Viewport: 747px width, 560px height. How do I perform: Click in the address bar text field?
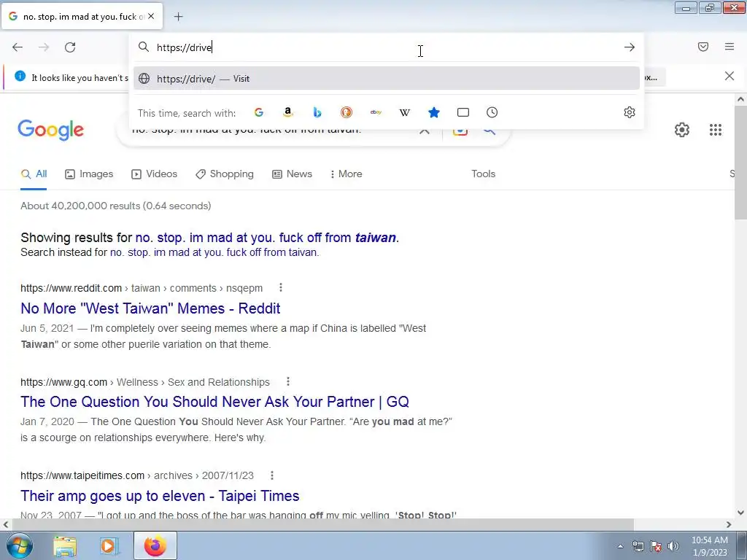pyautogui.click(x=386, y=47)
